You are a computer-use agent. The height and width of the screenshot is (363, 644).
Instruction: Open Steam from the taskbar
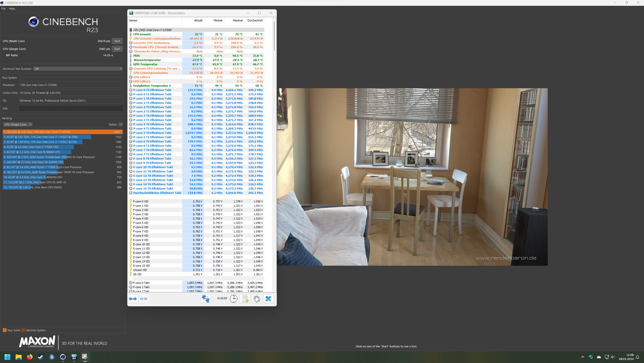[41, 357]
